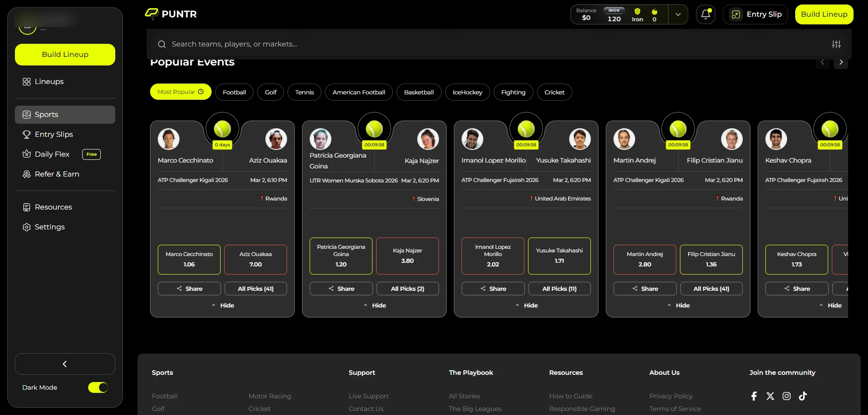Open search filter sliders icon
This screenshot has width=868, height=415.
[836, 44]
